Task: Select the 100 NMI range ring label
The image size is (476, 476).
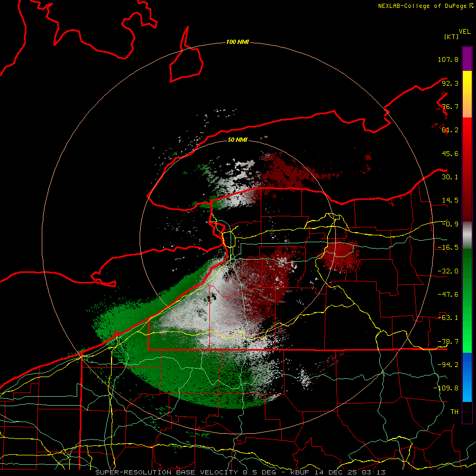Action: [237, 42]
